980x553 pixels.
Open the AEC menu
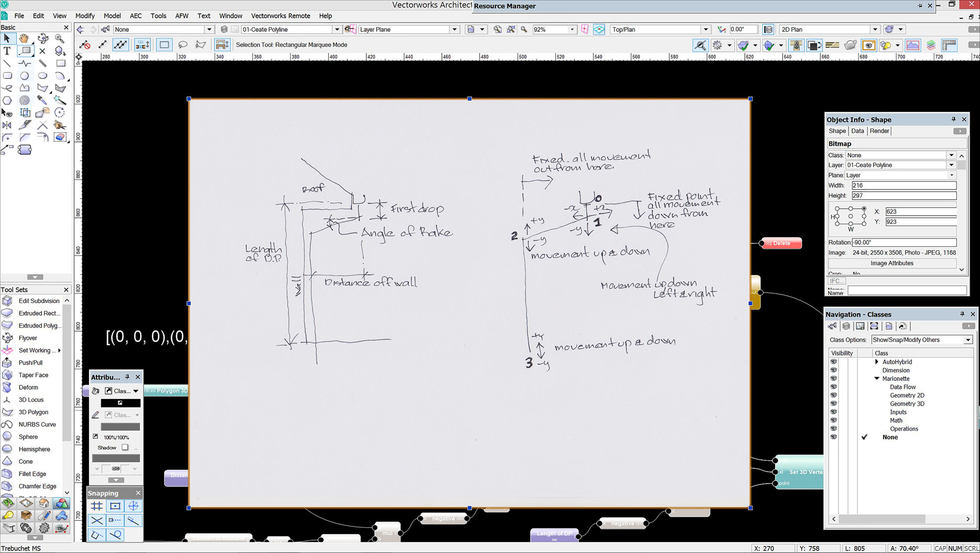coord(136,16)
